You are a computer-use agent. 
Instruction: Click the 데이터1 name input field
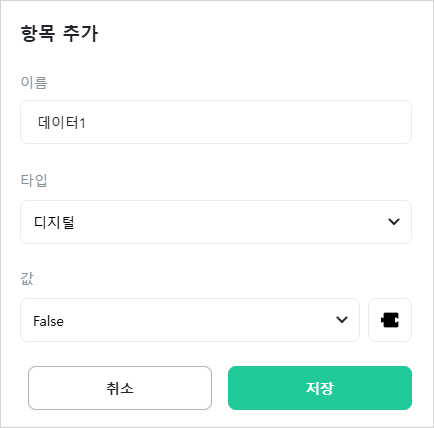click(x=216, y=122)
